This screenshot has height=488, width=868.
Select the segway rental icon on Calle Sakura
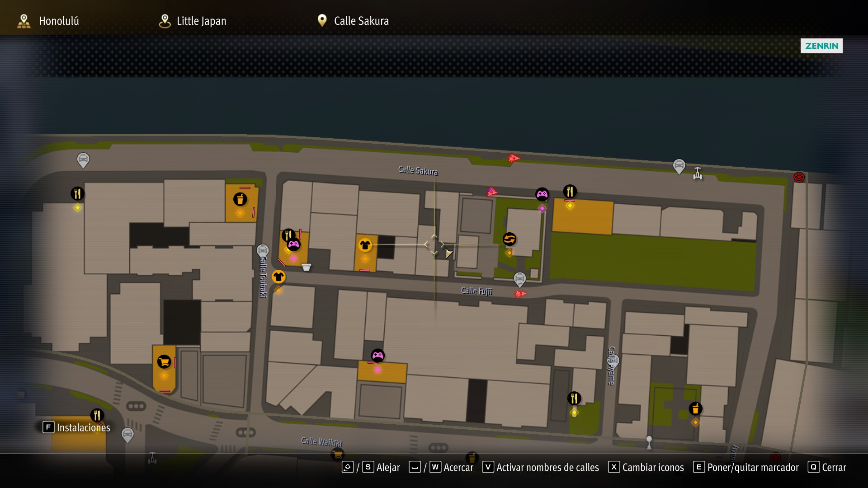pos(698,174)
